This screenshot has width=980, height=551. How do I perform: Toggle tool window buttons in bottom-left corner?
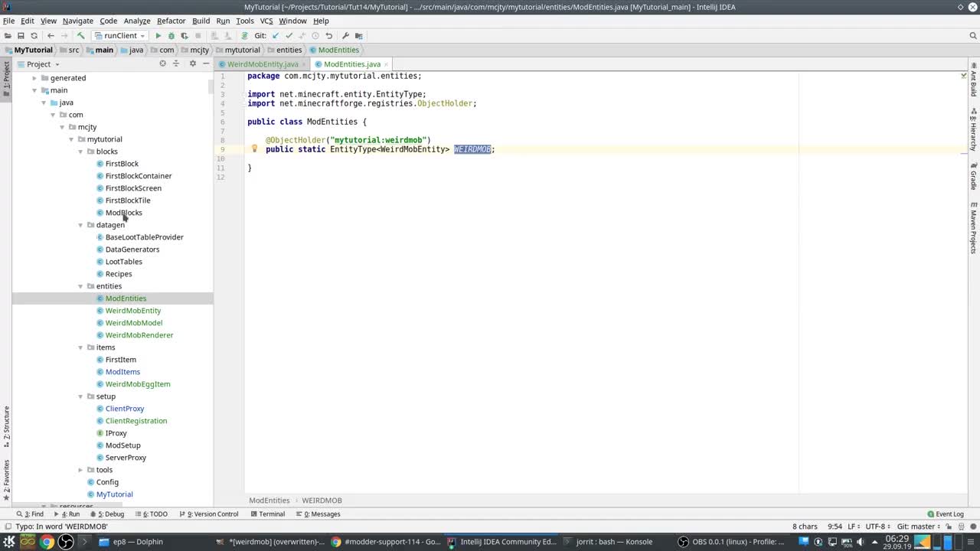(x=7, y=527)
